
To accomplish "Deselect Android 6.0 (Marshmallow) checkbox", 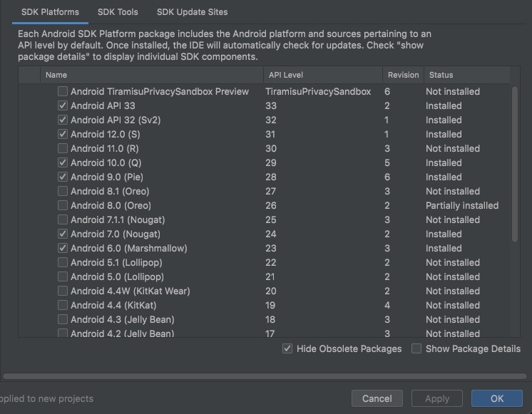I will (63, 249).
